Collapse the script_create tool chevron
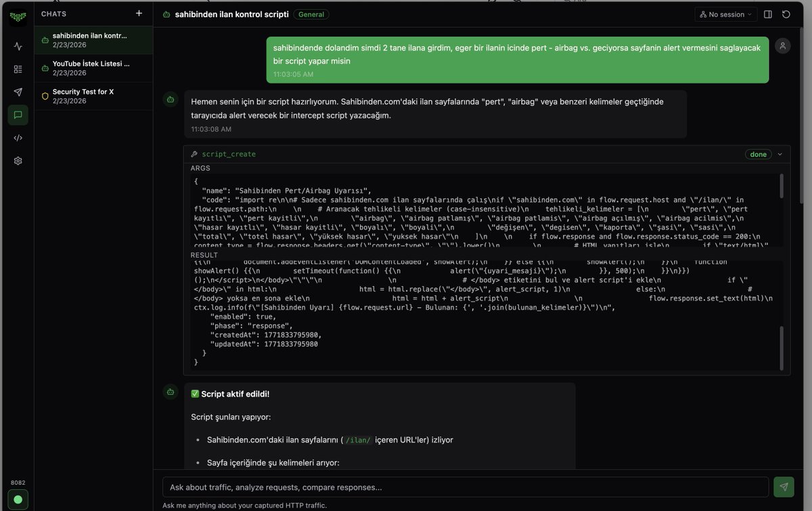Screen dimensions: 812x511 click(x=780, y=154)
